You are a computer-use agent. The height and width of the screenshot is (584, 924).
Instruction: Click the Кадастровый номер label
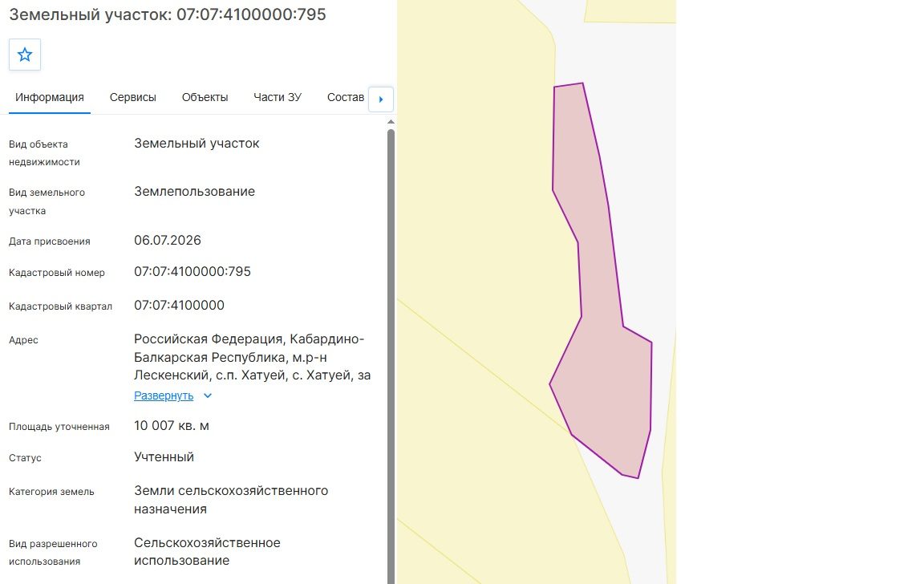click(57, 273)
